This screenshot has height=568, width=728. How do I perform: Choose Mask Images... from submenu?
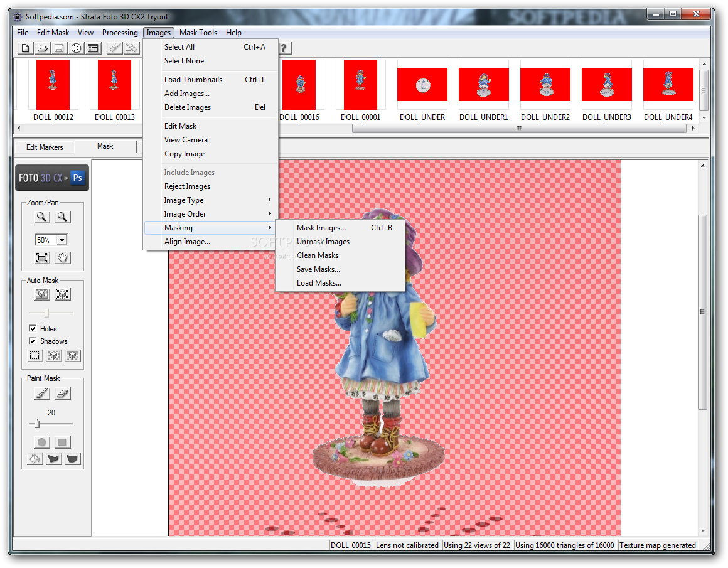pos(340,228)
